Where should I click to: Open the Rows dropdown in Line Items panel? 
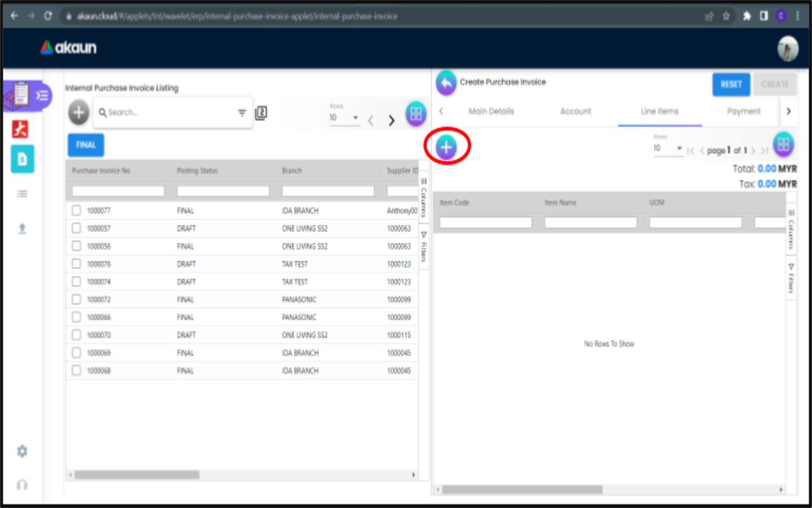[x=668, y=148]
